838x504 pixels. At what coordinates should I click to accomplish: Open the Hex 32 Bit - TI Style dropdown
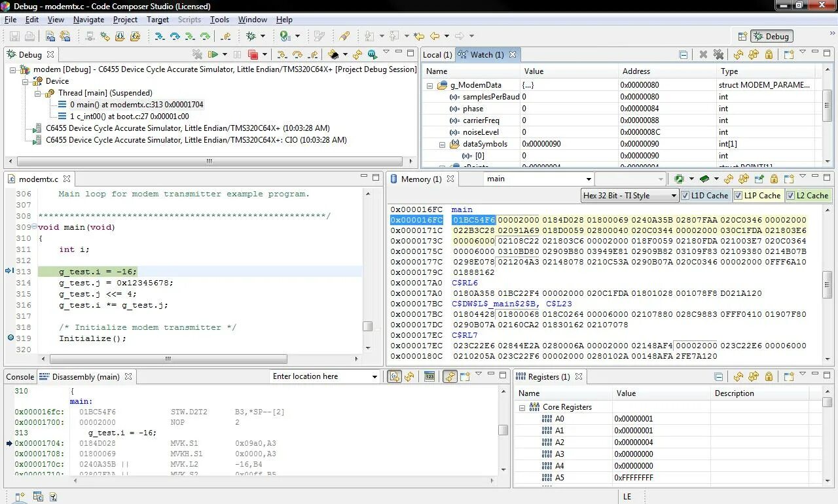[630, 196]
